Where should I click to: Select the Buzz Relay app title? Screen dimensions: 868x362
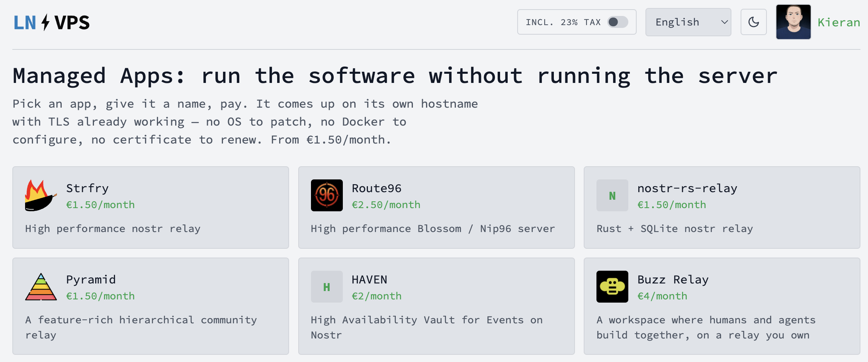coord(673,279)
